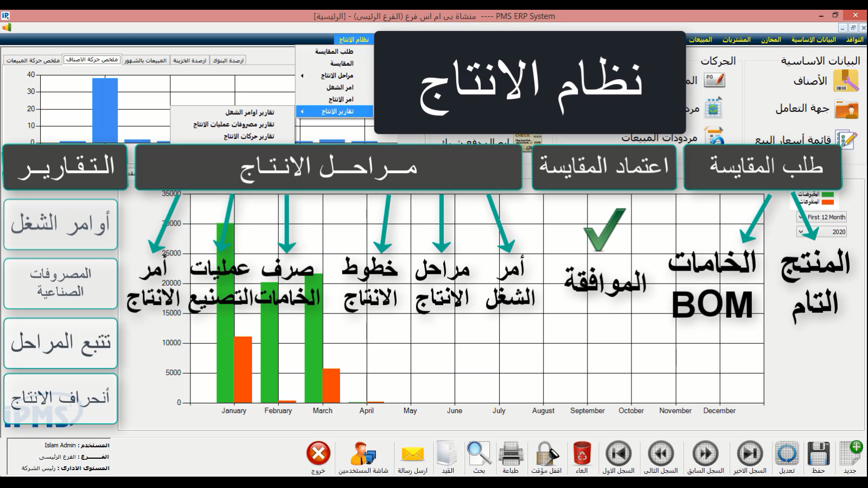Click the اقفل مؤقت padlock icon
868x488 pixels.
546,454
